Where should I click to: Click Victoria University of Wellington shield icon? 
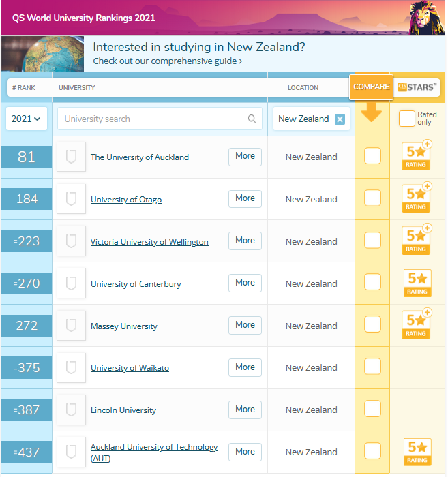(71, 241)
